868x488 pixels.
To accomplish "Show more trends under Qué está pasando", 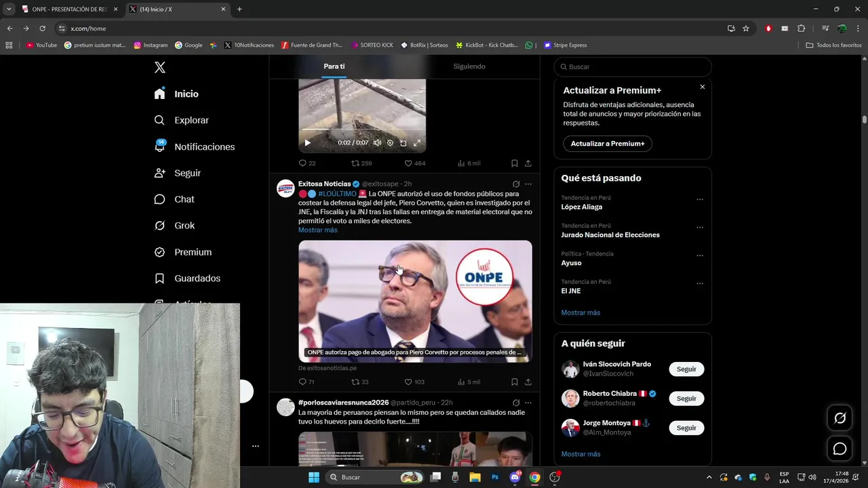I will [580, 312].
